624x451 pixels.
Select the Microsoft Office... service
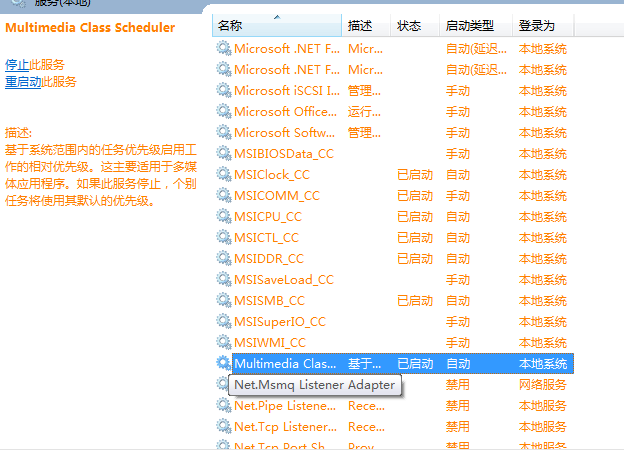(285, 112)
